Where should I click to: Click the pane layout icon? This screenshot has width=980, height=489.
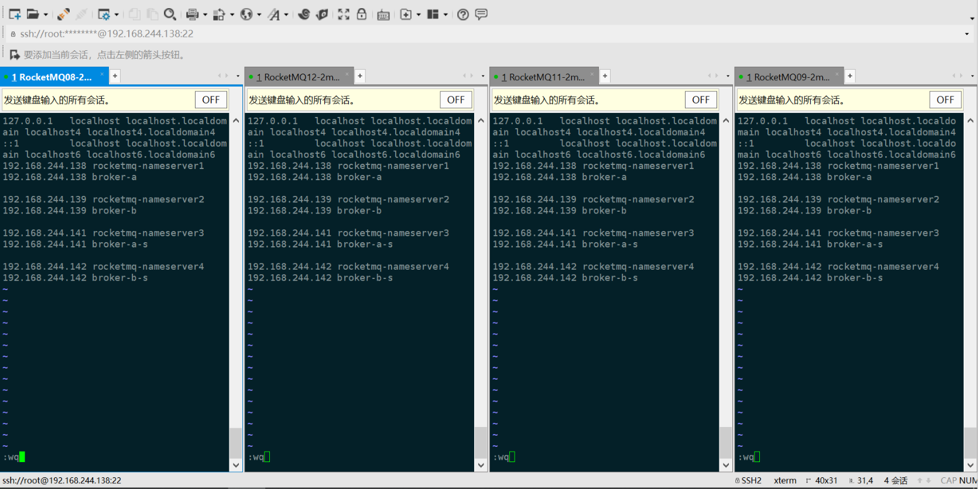click(433, 14)
